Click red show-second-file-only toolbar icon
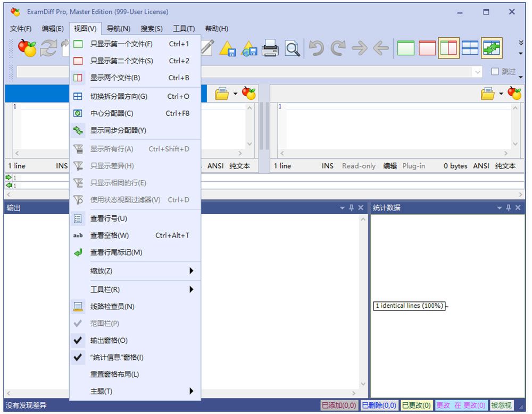This screenshot has height=414, width=532. tap(427, 48)
